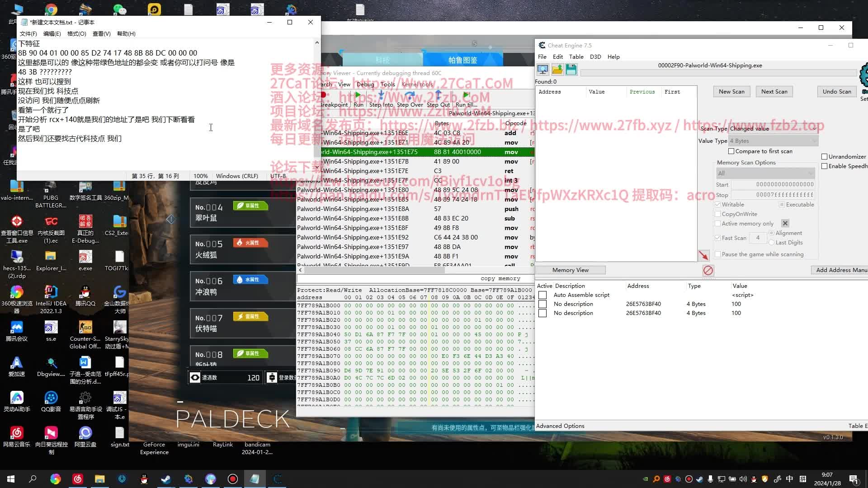This screenshot has height=488, width=868.
Task: Open Steam from the taskbar
Action: (166, 479)
